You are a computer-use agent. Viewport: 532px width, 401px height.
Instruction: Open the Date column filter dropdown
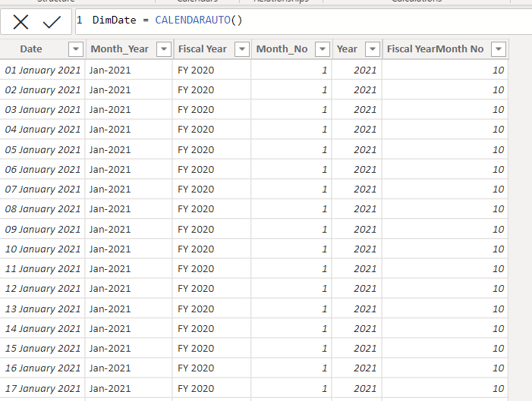tap(76, 49)
